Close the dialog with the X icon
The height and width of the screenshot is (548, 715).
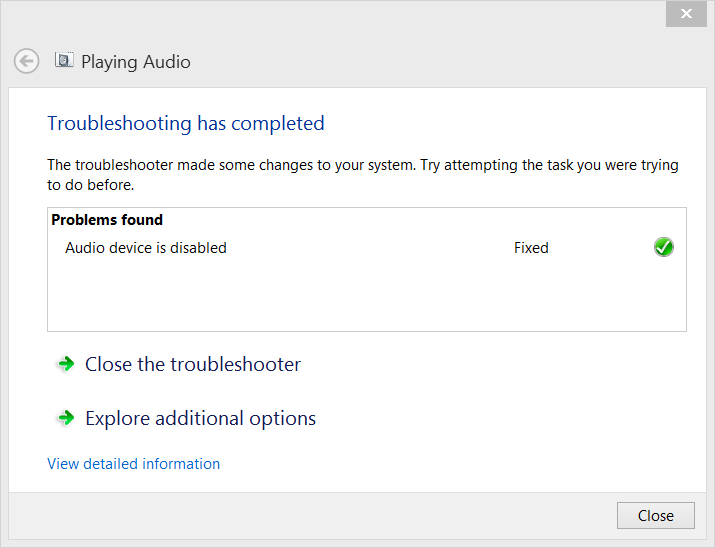pos(686,14)
